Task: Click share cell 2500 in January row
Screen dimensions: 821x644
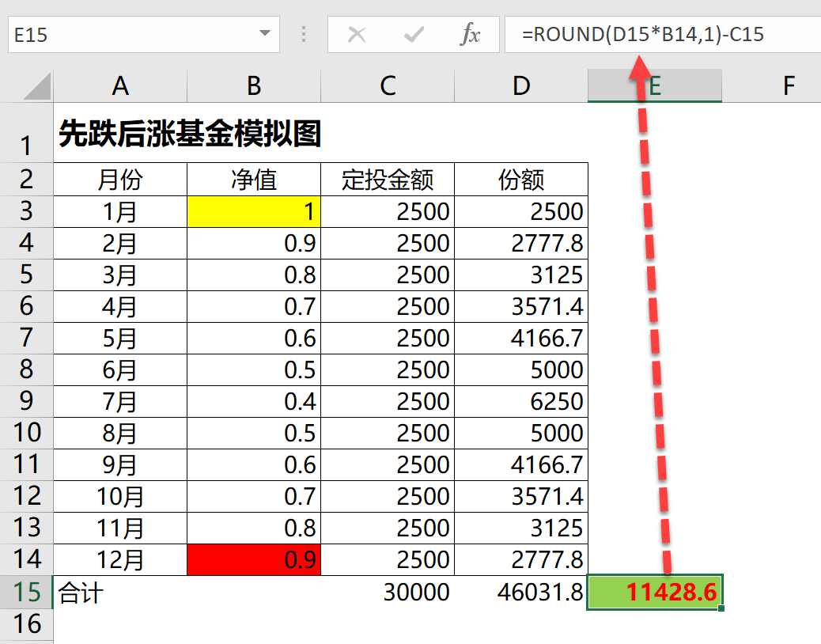Action: (521, 211)
